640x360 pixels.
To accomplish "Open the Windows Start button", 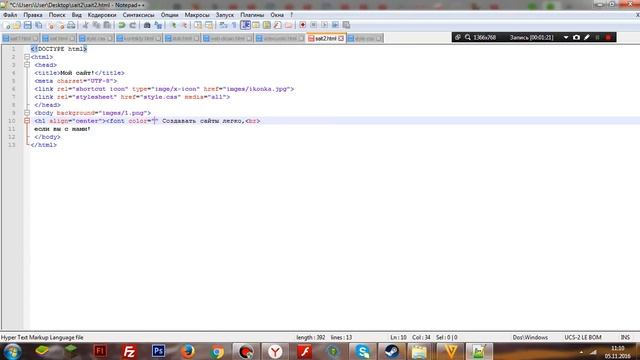I will [12, 351].
